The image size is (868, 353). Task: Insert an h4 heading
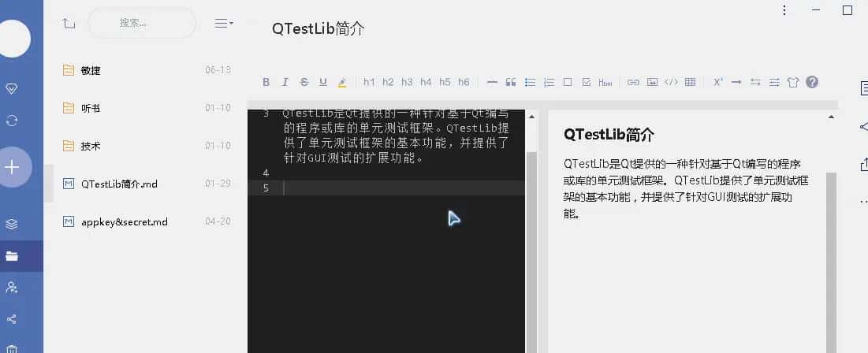pos(426,83)
